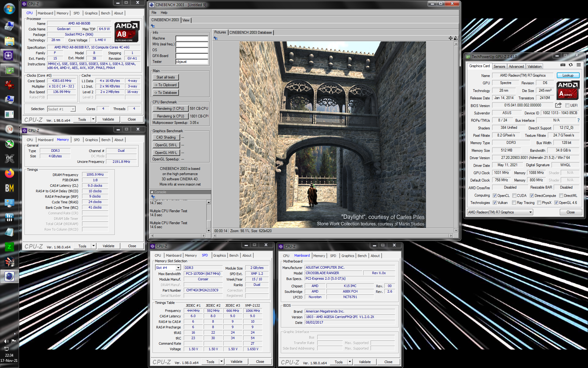Open Slot #4 dropdown in SPD window
This screenshot has height=368, width=588.
(x=168, y=268)
